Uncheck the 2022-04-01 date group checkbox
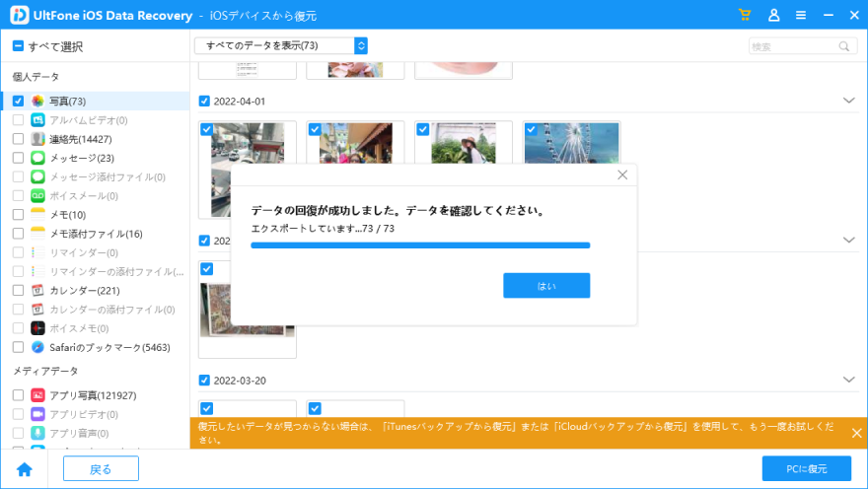 point(204,101)
